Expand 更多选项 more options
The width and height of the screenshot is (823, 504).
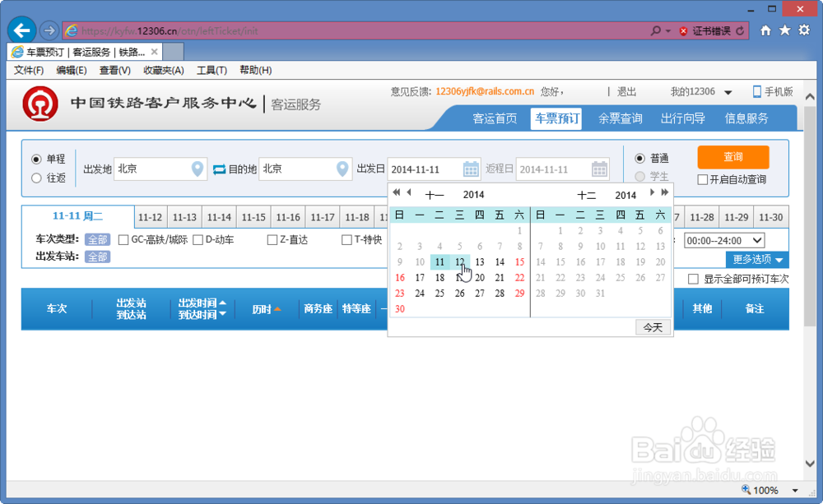click(x=757, y=260)
